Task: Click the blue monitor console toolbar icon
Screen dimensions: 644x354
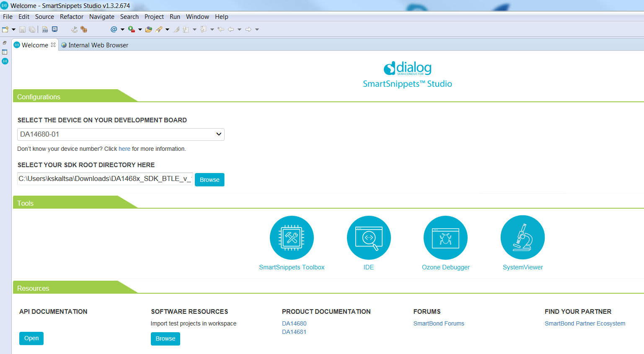Action: [x=54, y=29]
